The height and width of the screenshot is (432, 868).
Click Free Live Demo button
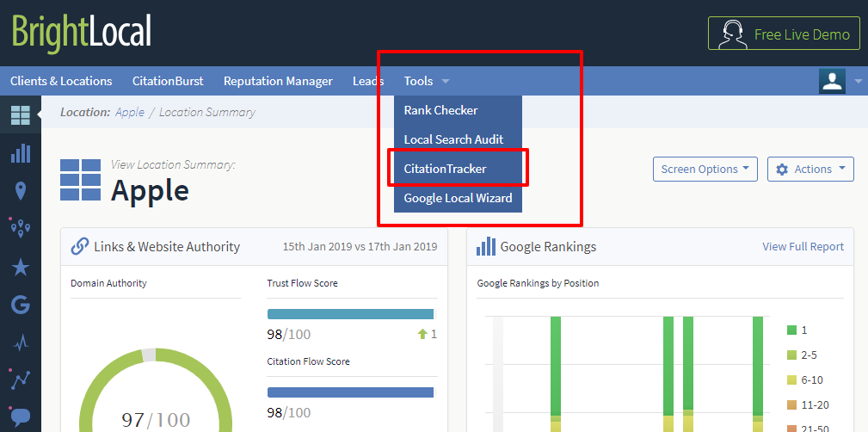coord(783,34)
